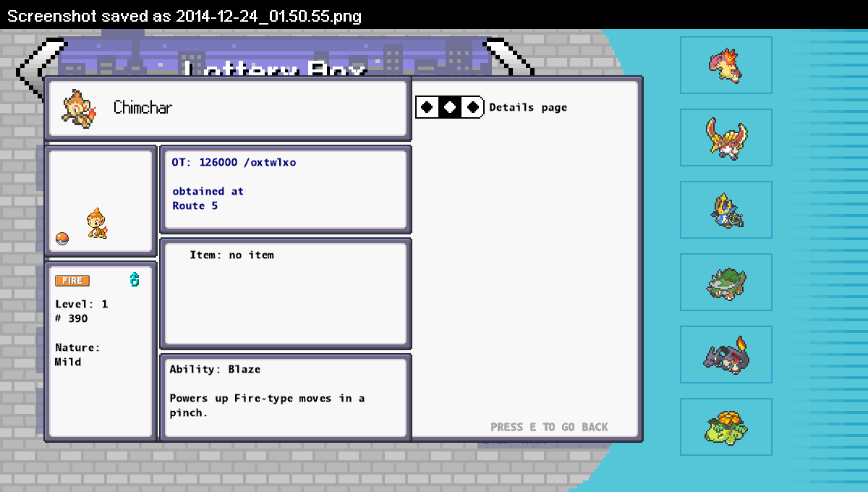Select the highlighted middle page dot
The width and height of the screenshot is (868, 492).
[450, 107]
